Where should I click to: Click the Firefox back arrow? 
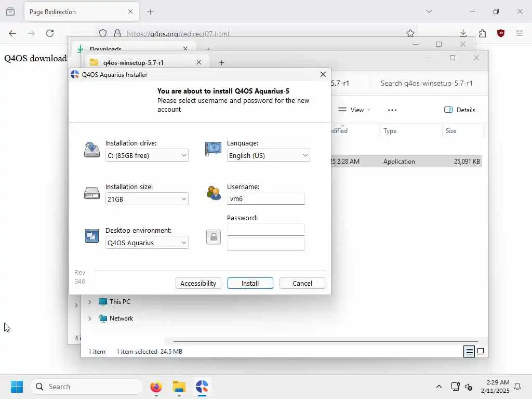click(12, 33)
